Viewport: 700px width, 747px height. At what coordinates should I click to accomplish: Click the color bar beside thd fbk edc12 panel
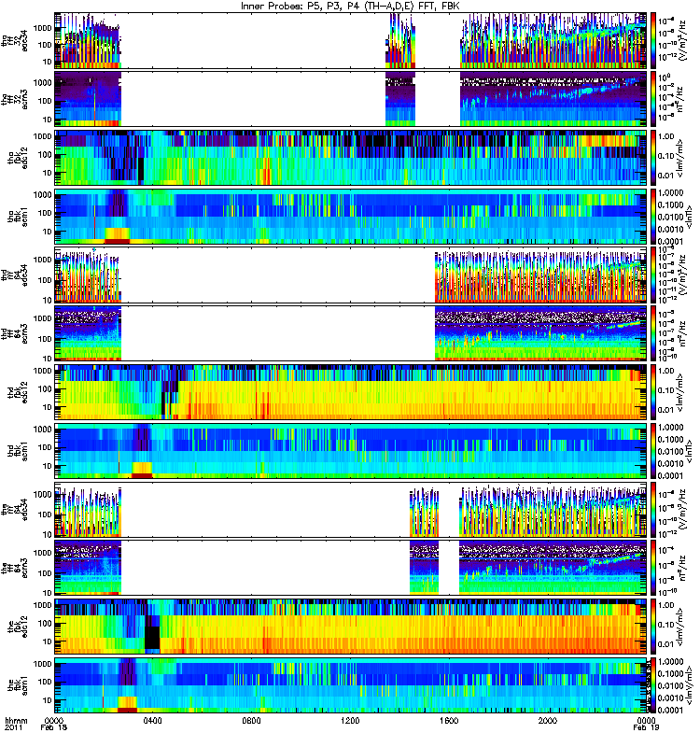(x=652, y=392)
